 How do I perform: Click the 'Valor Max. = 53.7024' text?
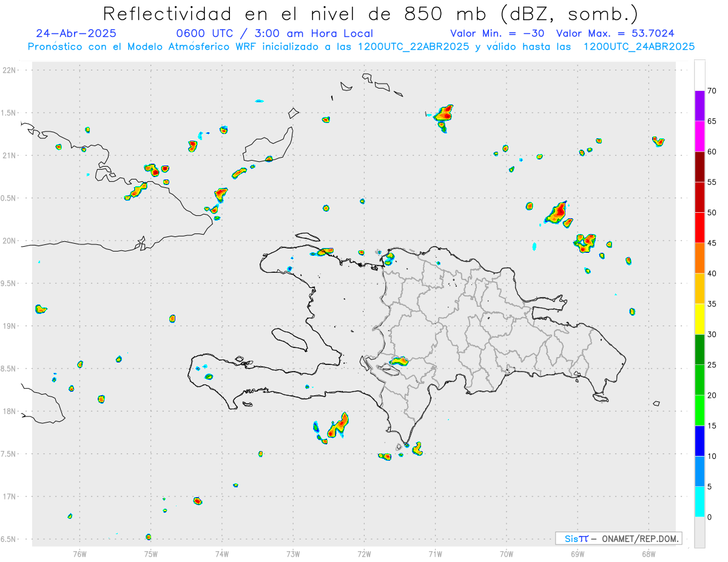(x=615, y=33)
